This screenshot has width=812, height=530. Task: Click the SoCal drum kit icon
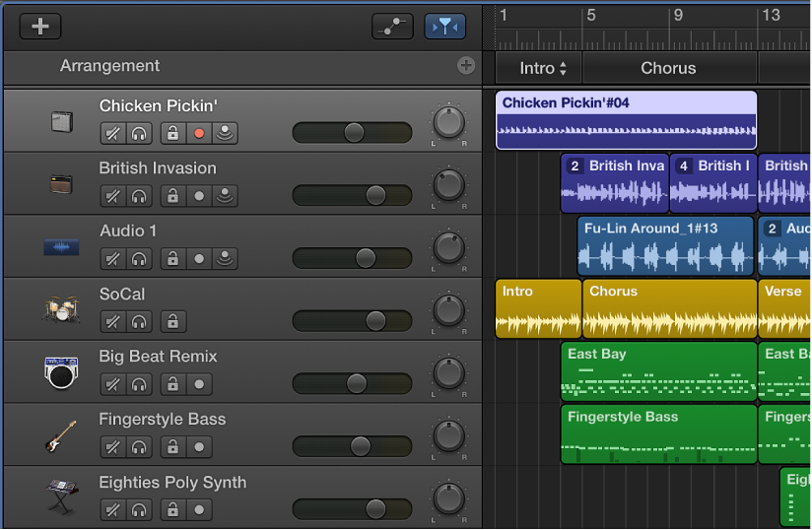pyautogui.click(x=61, y=309)
